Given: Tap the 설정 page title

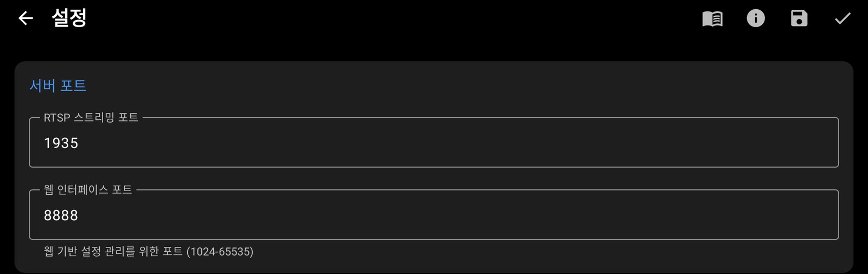Looking at the screenshot, I should point(69,18).
